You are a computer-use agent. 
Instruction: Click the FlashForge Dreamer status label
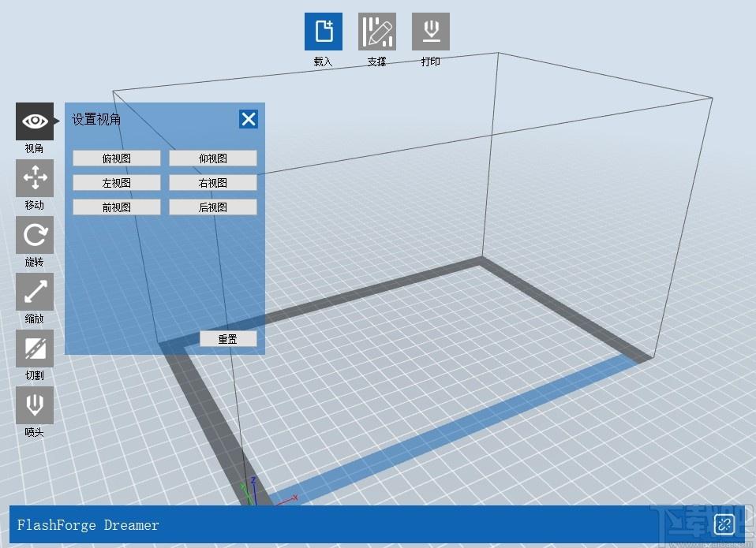click(88, 525)
